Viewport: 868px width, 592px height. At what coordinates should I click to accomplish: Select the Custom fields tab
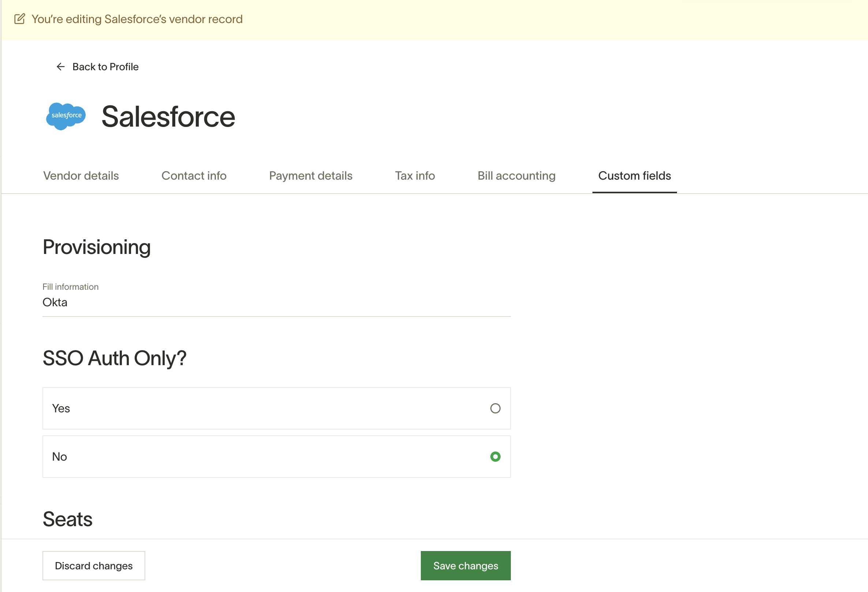(x=634, y=176)
